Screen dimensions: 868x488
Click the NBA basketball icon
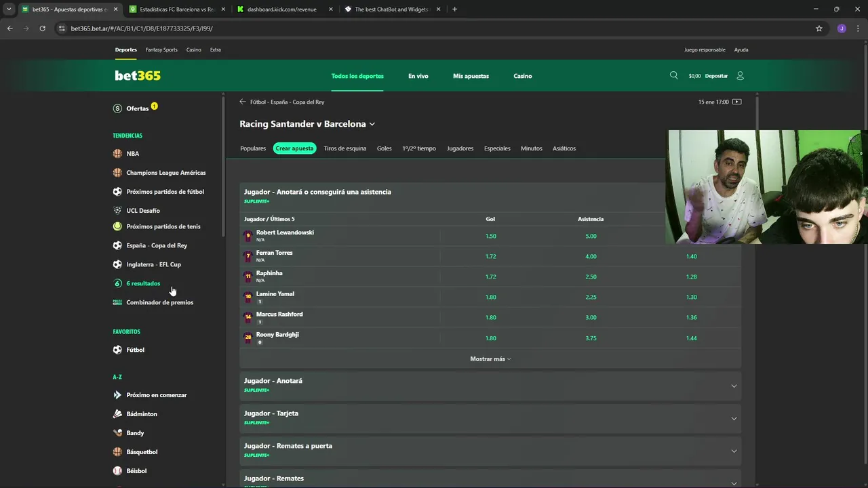coord(118,154)
